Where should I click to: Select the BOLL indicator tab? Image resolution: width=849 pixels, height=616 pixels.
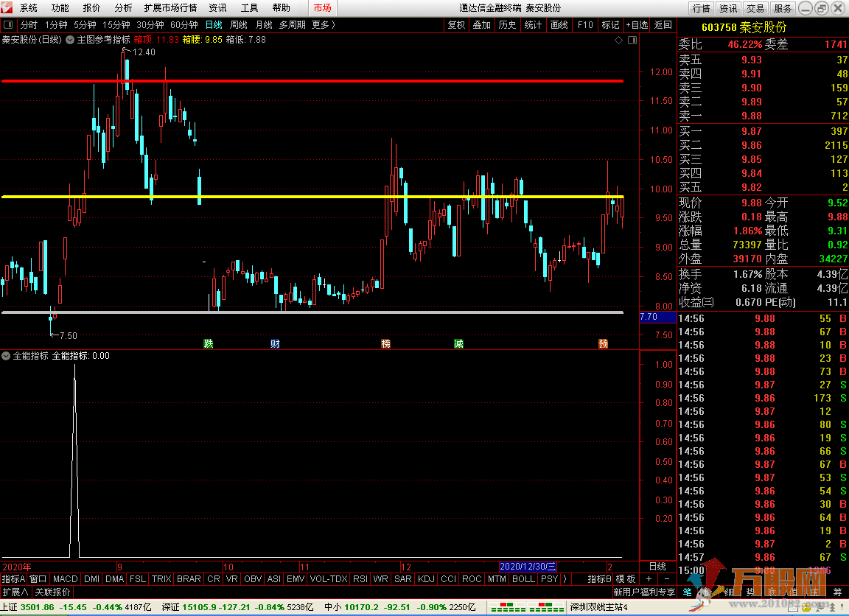[x=523, y=579]
